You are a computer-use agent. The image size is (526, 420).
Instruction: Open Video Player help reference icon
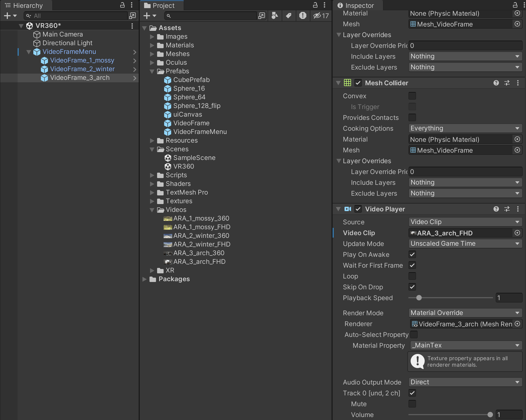pyautogui.click(x=496, y=209)
